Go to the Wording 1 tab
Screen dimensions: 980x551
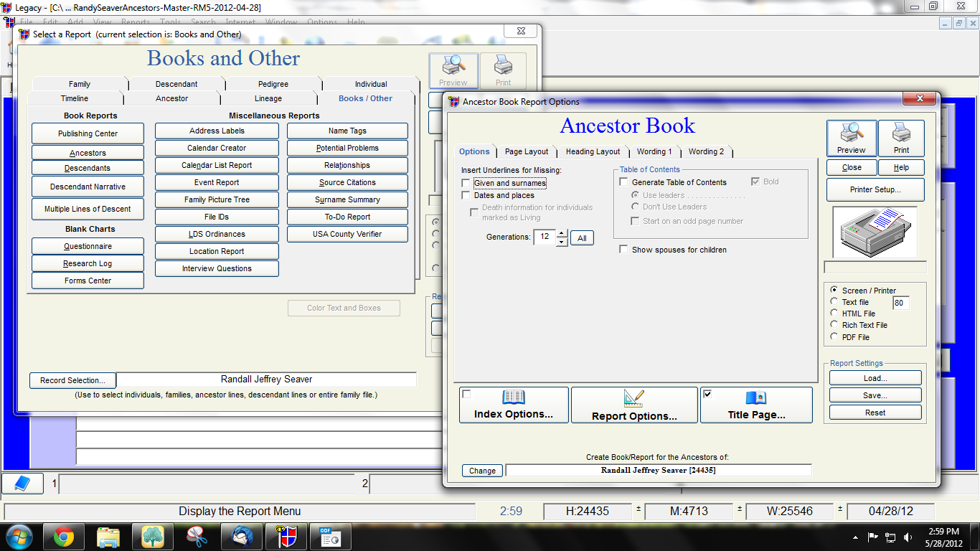[654, 152]
